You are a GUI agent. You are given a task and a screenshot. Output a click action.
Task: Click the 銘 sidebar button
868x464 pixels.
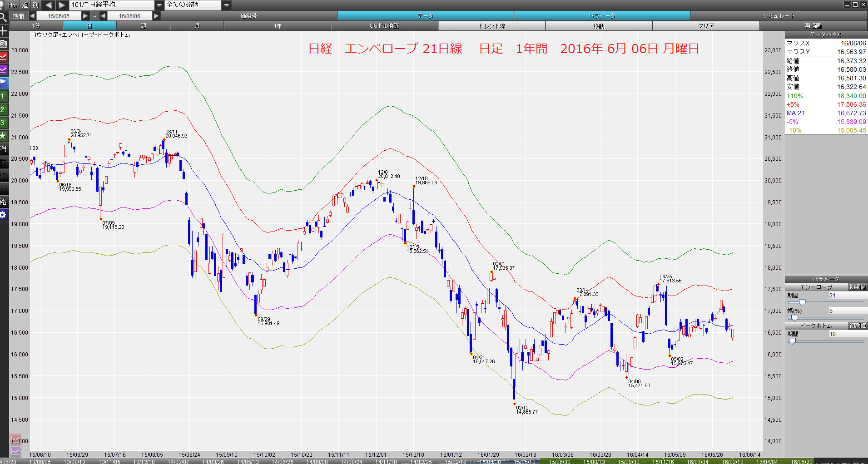click(4, 202)
